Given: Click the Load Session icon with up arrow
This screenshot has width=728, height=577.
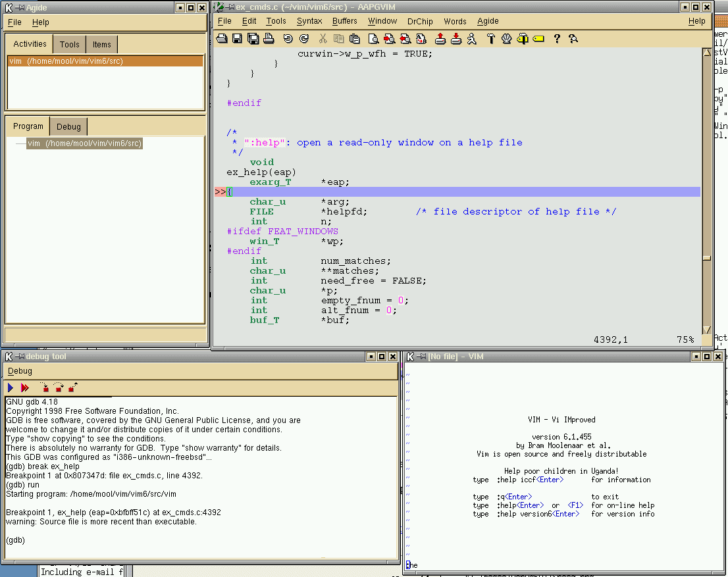Looking at the screenshot, I should pos(440,39).
